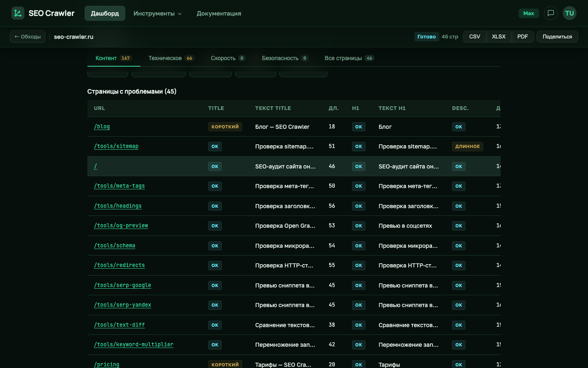The image size is (588, 368).
Task: Open the /tools/sitemap URL link
Action: click(116, 146)
